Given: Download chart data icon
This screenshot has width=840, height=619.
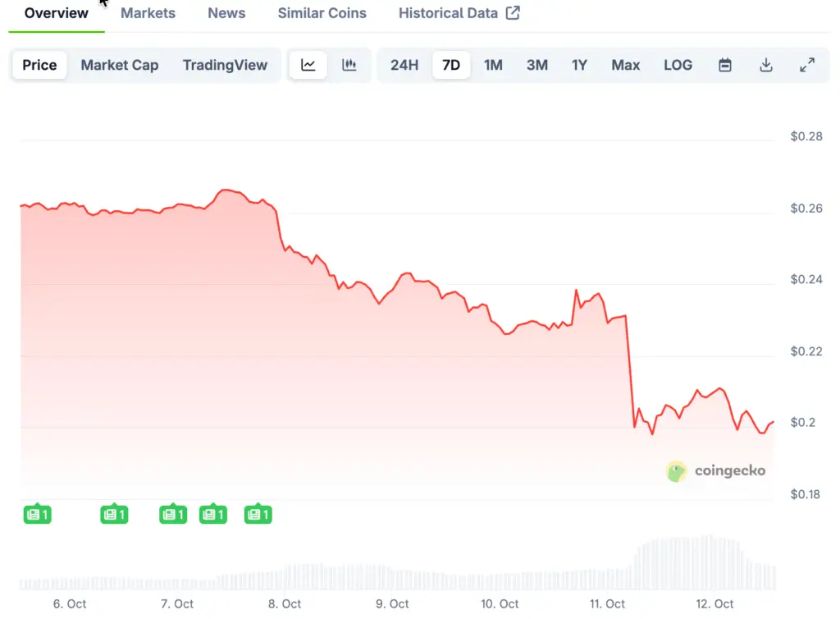Looking at the screenshot, I should [x=766, y=66].
